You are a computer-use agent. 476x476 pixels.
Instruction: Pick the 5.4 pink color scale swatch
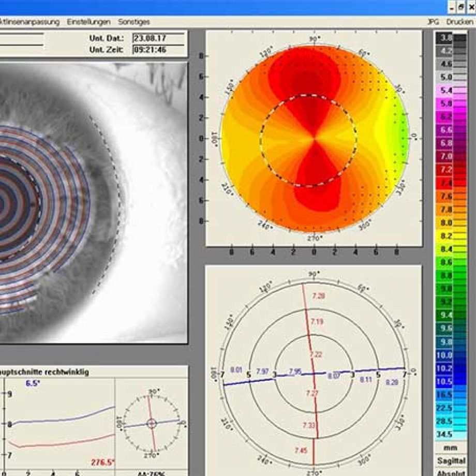click(445, 90)
